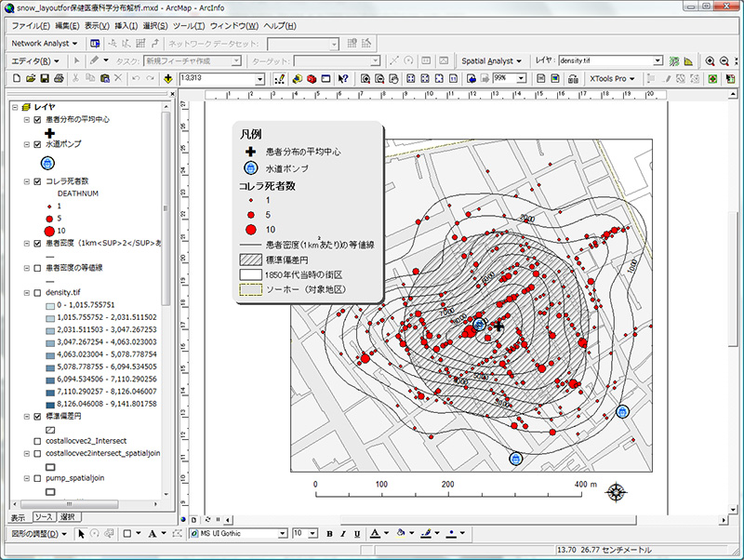744x560 pixels.
Task: Click the Save icon on the Standard toolbar
Action: coord(44,79)
